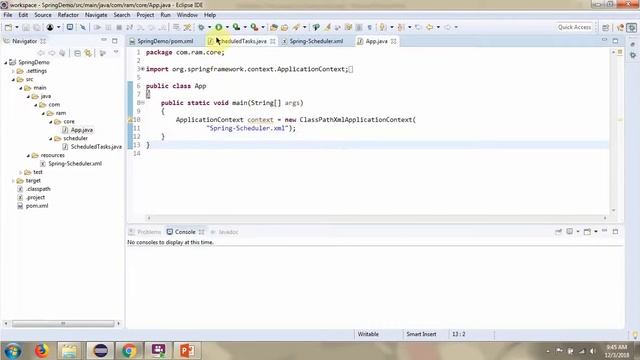Open dropdown next to Coverage icon
640x360 pixels.
pos(245,27)
